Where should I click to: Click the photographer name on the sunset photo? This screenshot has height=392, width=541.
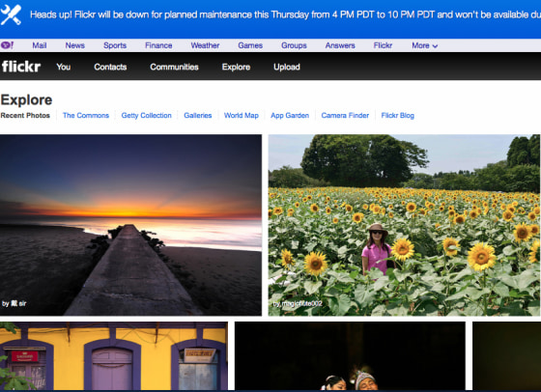pyautogui.click(x=18, y=304)
